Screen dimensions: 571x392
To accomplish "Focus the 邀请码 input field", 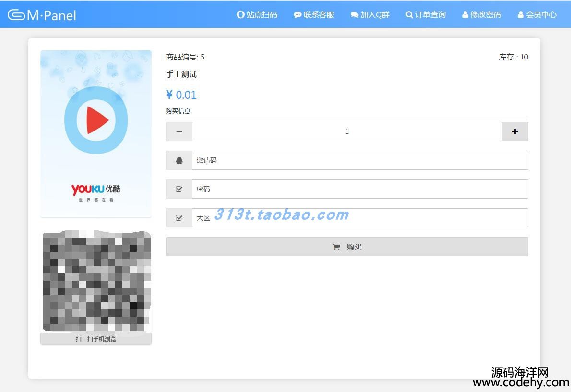I will (360, 160).
